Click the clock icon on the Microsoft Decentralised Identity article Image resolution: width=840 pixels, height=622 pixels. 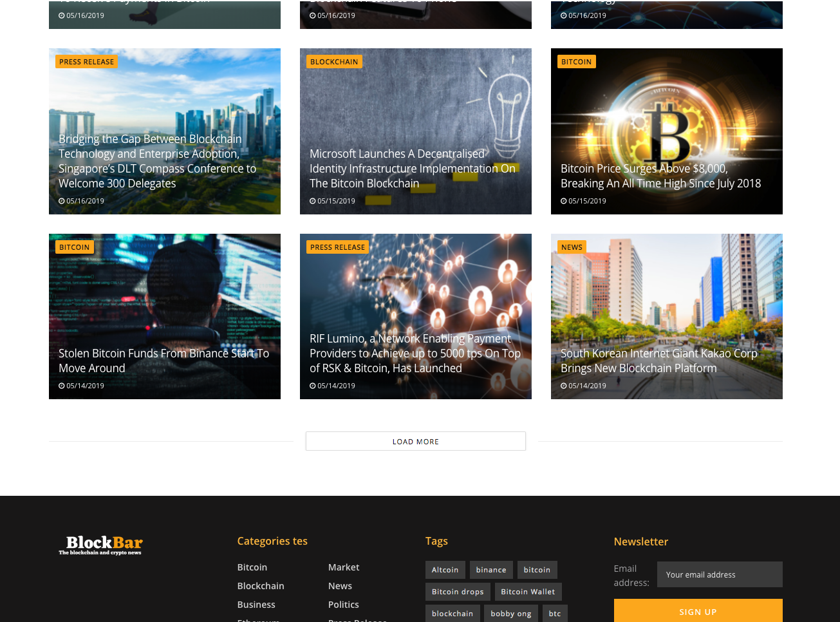pos(313,201)
